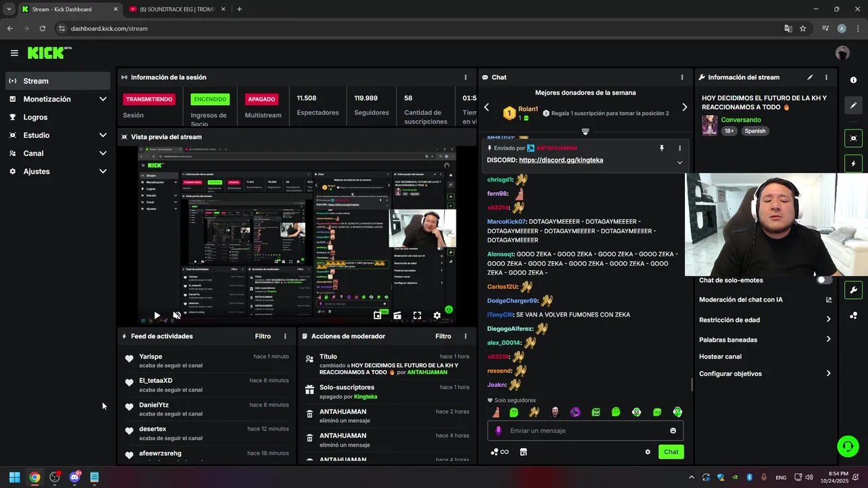The height and width of the screenshot is (488, 868).
Task: Toggle Chat de solo-emotes switch
Action: [824, 280]
